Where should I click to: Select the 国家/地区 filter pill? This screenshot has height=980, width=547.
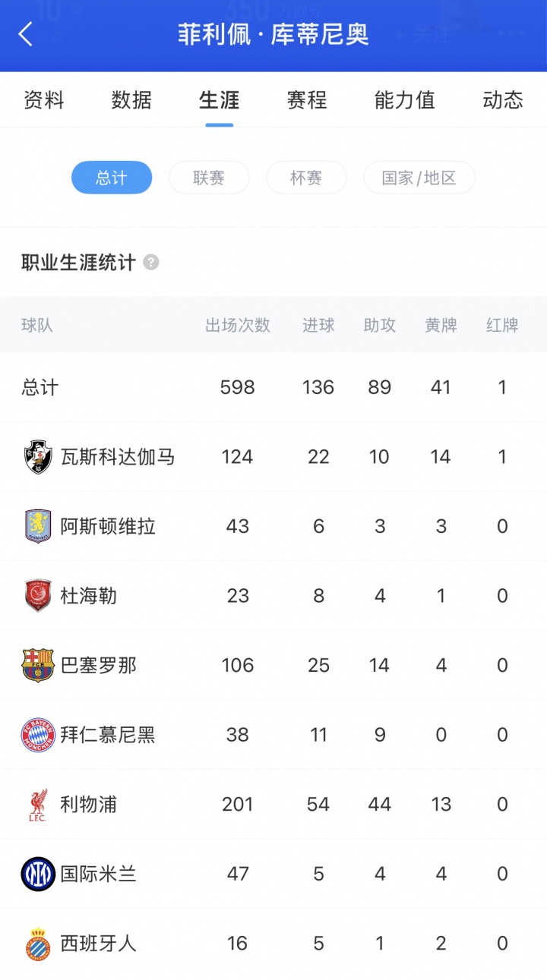(419, 178)
